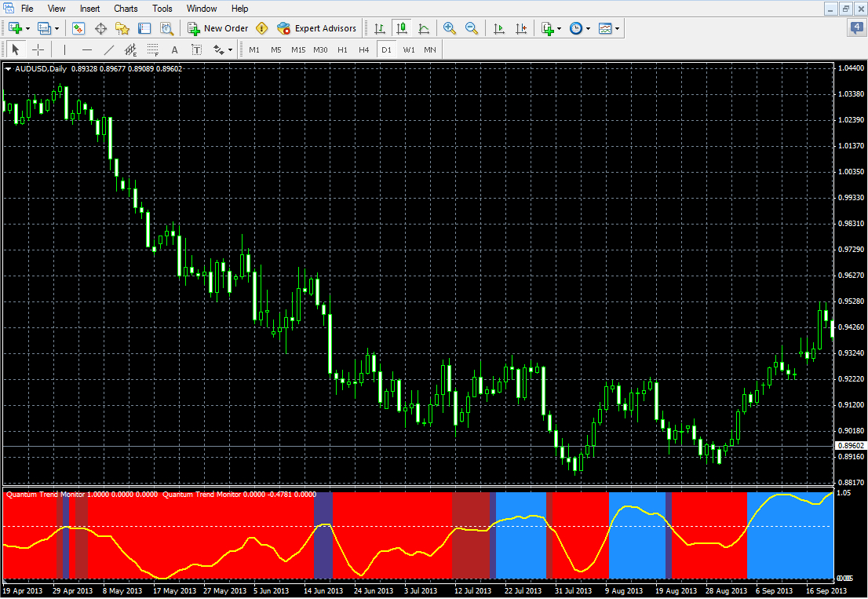Zoom in on the chart
The height and width of the screenshot is (599, 868).
point(450,28)
